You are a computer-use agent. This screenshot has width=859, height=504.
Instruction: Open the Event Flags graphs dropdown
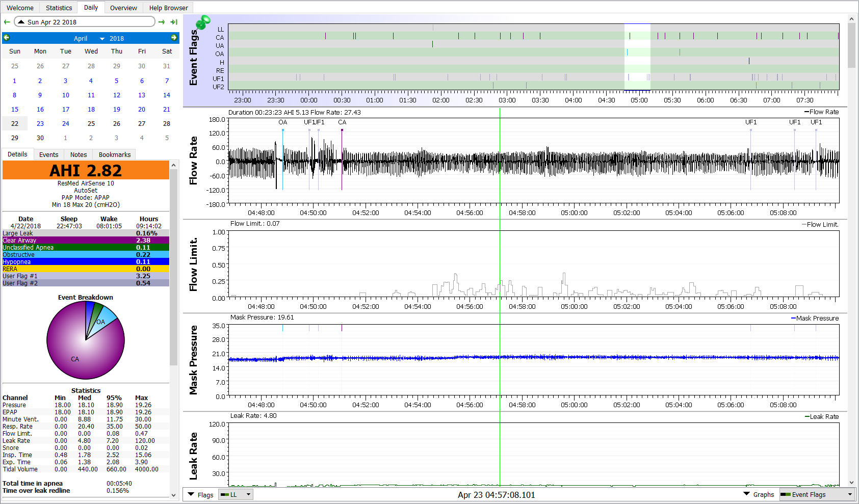[816, 494]
